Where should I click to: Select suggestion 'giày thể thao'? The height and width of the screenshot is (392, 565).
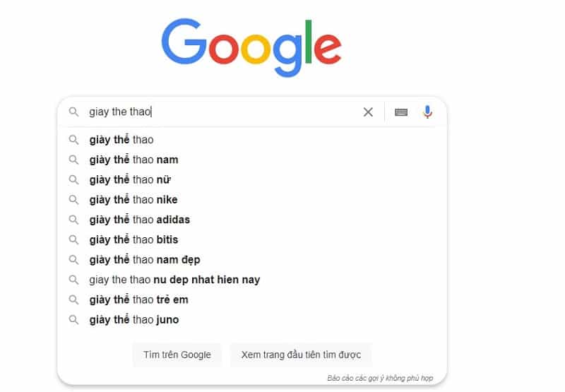click(121, 140)
